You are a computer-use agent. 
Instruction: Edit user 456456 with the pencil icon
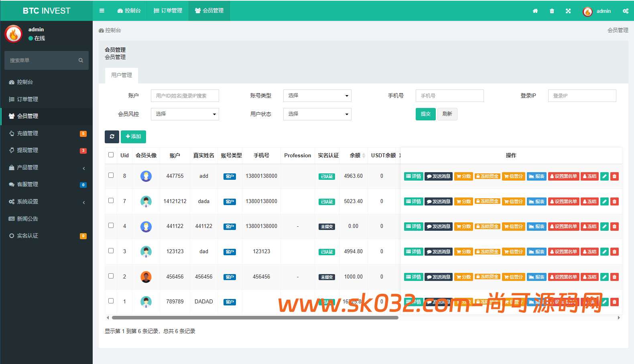[604, 277]
